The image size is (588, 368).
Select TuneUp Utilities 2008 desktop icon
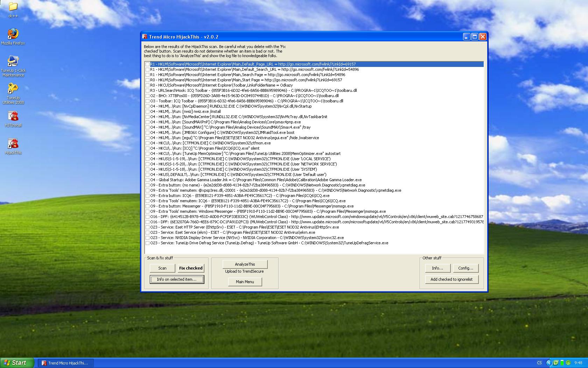(13, 89)
